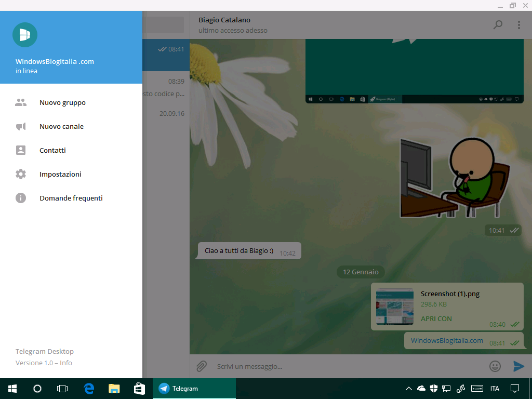532x399 pixels.
Task: Open the WindowsBlogItalia profile avatar
Action: click(x=25, y=35)
